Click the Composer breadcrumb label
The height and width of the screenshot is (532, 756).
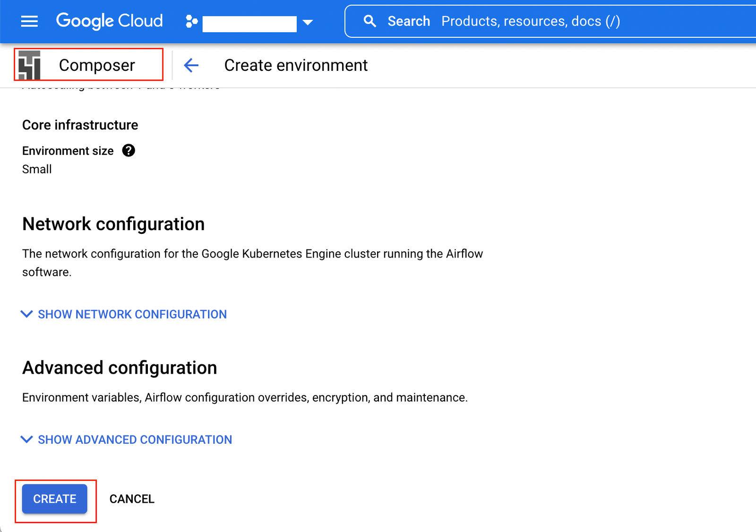(96, 65)
